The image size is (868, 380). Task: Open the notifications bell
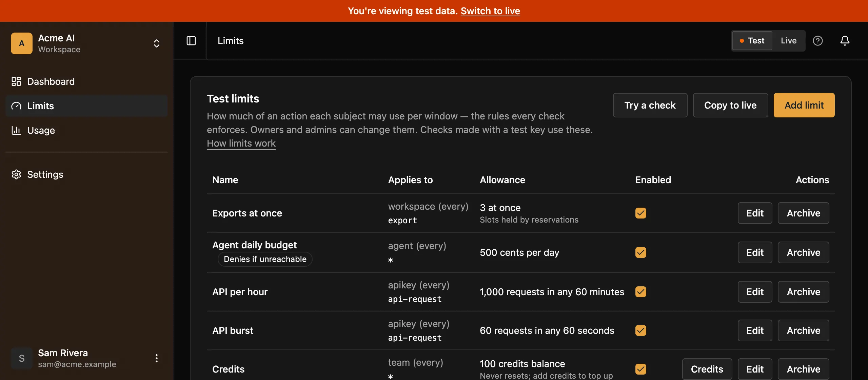click(x=845, y=41)
